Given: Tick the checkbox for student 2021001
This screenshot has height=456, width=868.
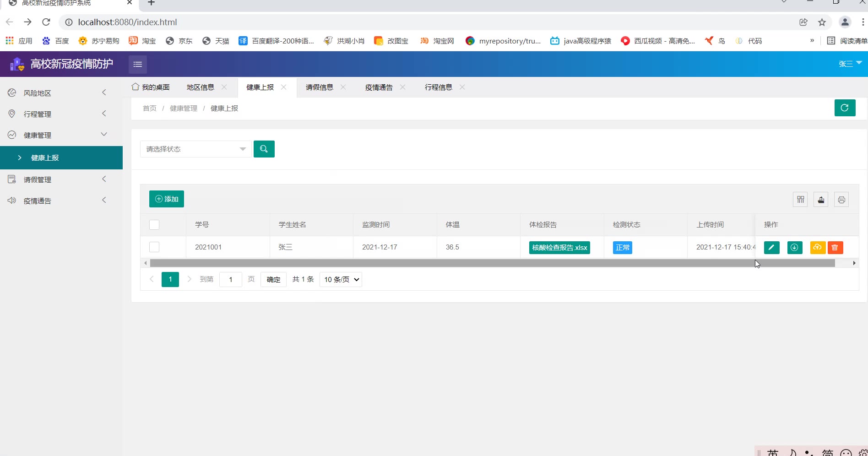Looking at the screenshot, I should pyautogui.click(x=154, y=247).
